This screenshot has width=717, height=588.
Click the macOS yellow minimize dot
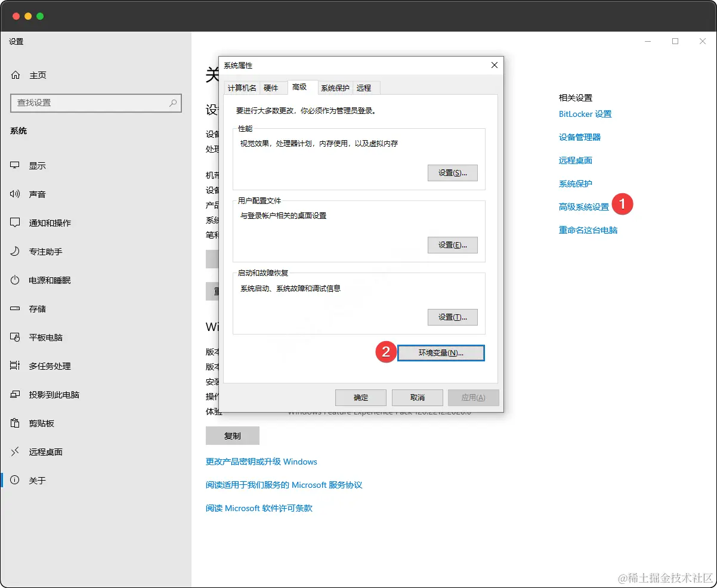(28, 16)
